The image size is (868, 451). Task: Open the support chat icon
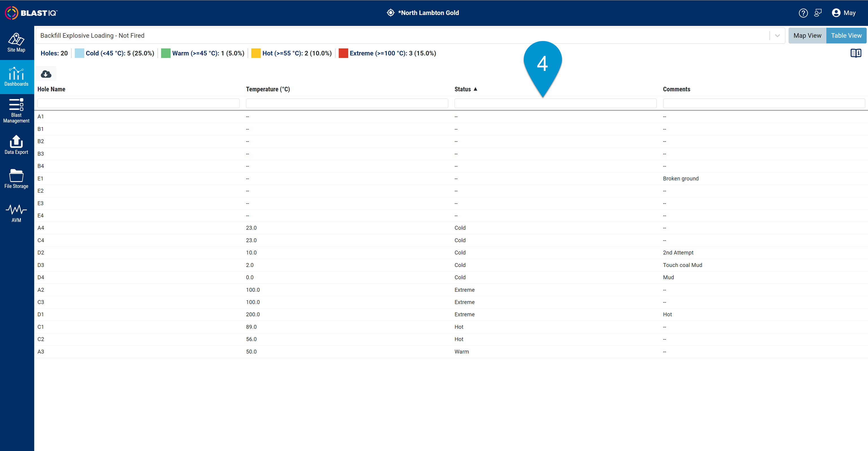click(x=818, y=13)
